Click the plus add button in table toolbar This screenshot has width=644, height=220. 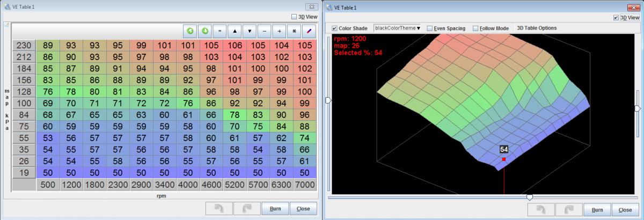[x=279, y=31]
